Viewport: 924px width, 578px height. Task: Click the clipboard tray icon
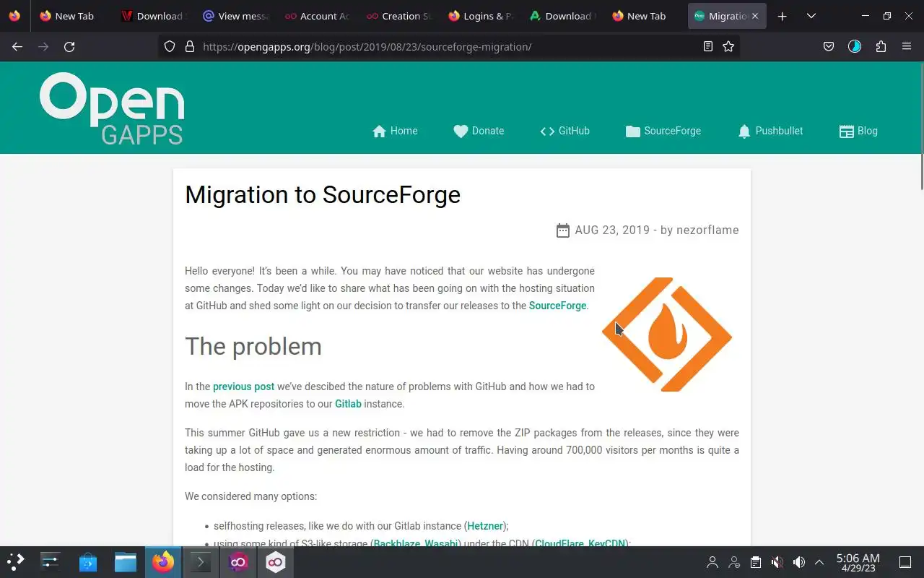click(x=755, y=562)
